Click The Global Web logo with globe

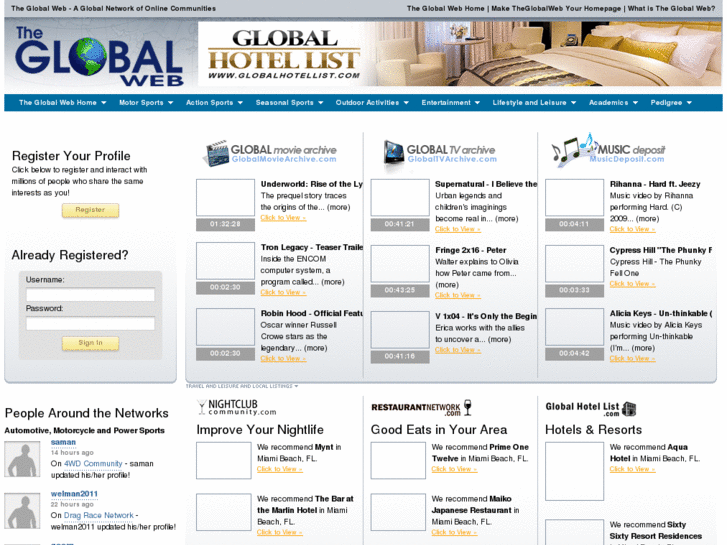click(99, 56)
